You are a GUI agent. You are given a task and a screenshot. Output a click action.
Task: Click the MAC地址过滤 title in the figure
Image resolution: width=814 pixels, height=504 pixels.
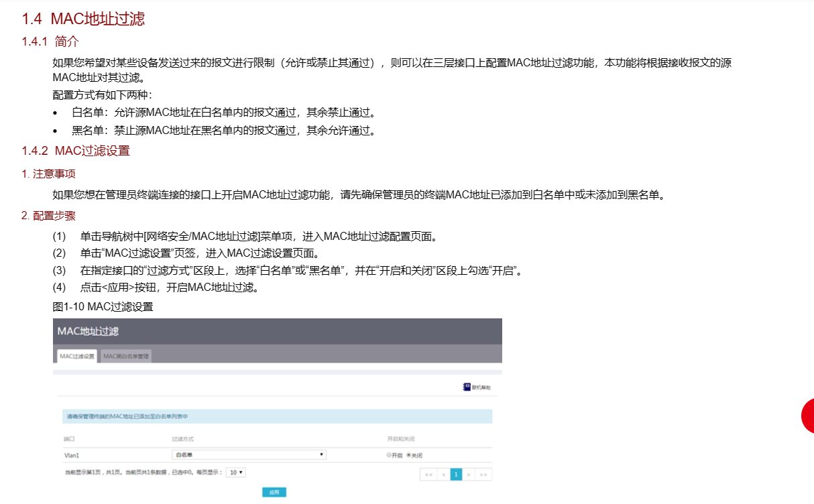coord(88,331)
